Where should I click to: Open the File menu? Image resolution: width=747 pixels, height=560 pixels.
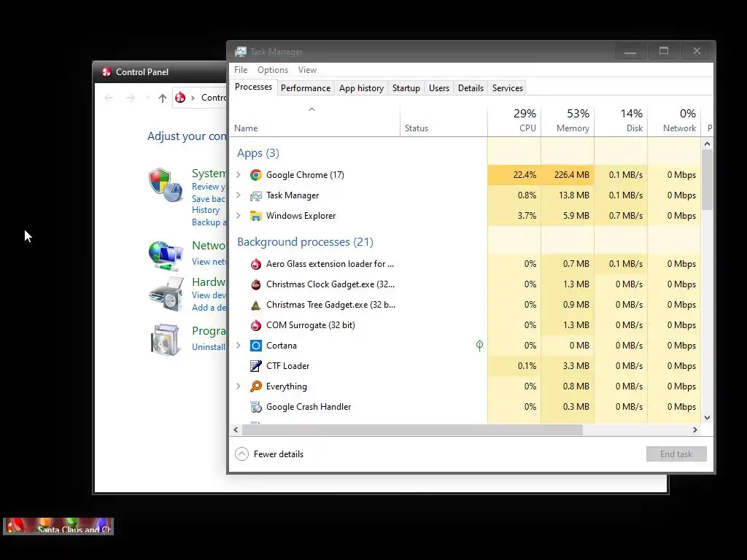pyautogui.click(x=241, y=70)
